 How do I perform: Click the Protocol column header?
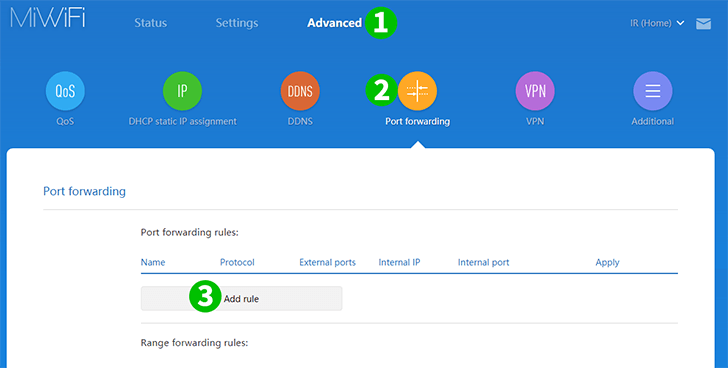[x=237, y=262]
